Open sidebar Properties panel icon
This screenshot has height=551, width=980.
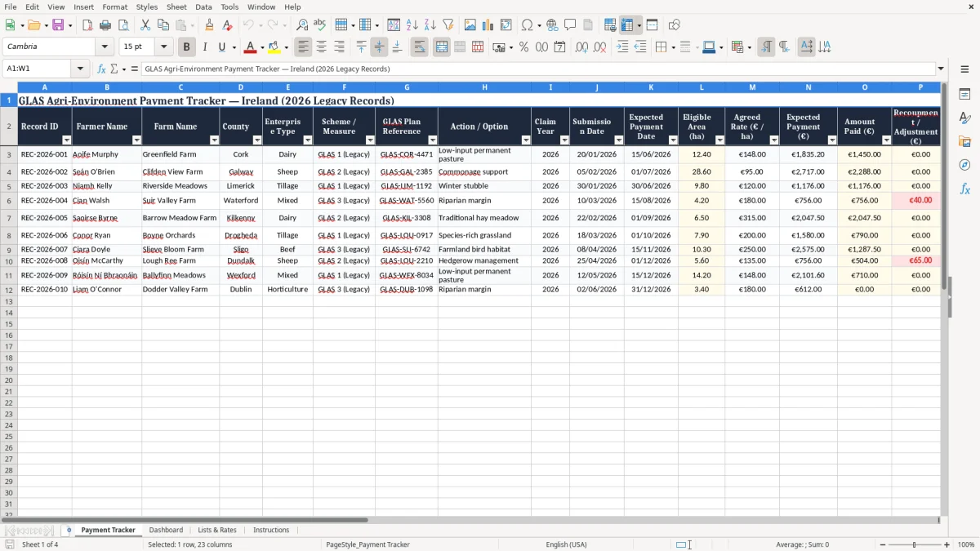pos(964,95)
